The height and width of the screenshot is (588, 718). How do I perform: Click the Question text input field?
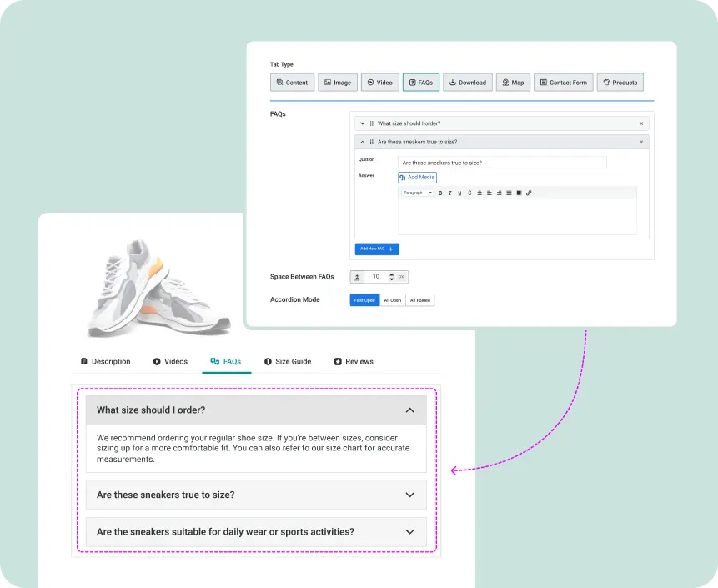(502, 163)
